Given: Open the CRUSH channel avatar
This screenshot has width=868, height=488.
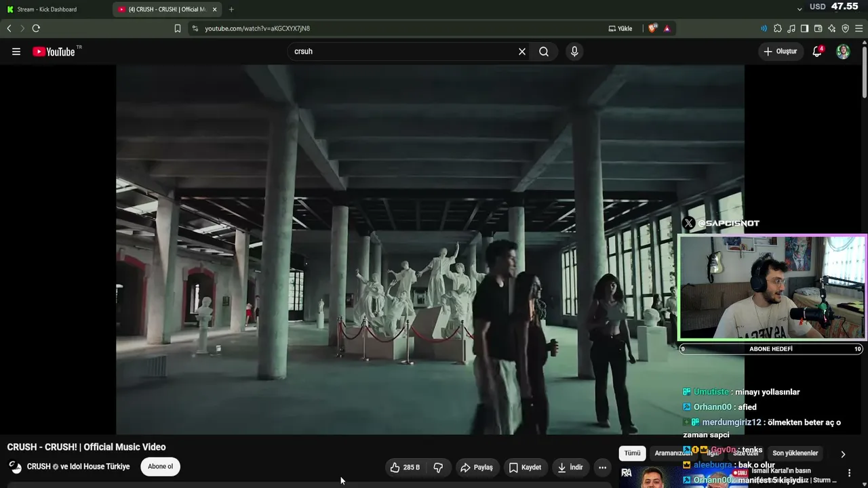Looking at the screenshot, I should [15, 467].
